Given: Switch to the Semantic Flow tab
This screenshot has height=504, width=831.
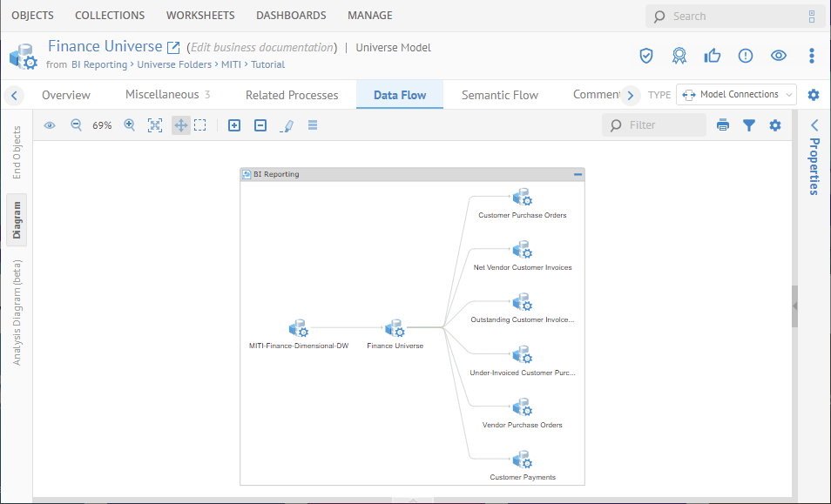Looking at the screenshot, I should coord(499,95).
